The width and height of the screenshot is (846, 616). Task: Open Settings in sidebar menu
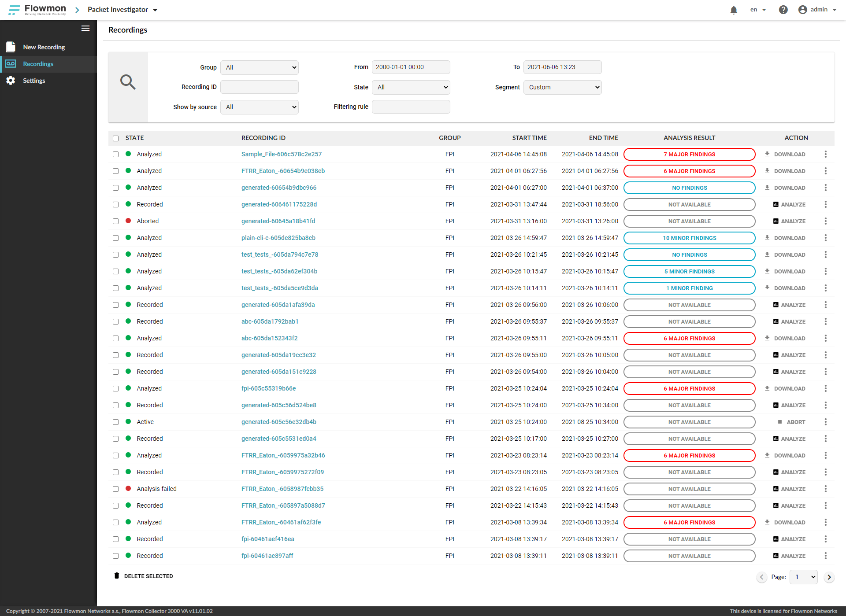[34, 81]
